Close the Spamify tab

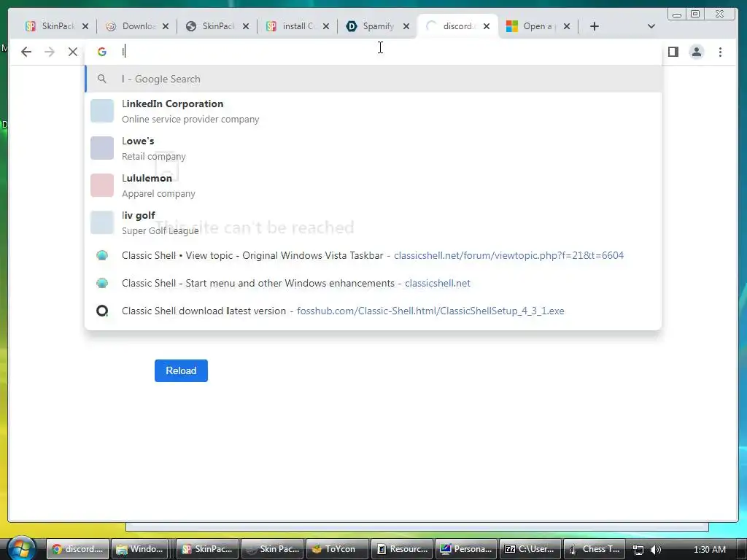406,26
